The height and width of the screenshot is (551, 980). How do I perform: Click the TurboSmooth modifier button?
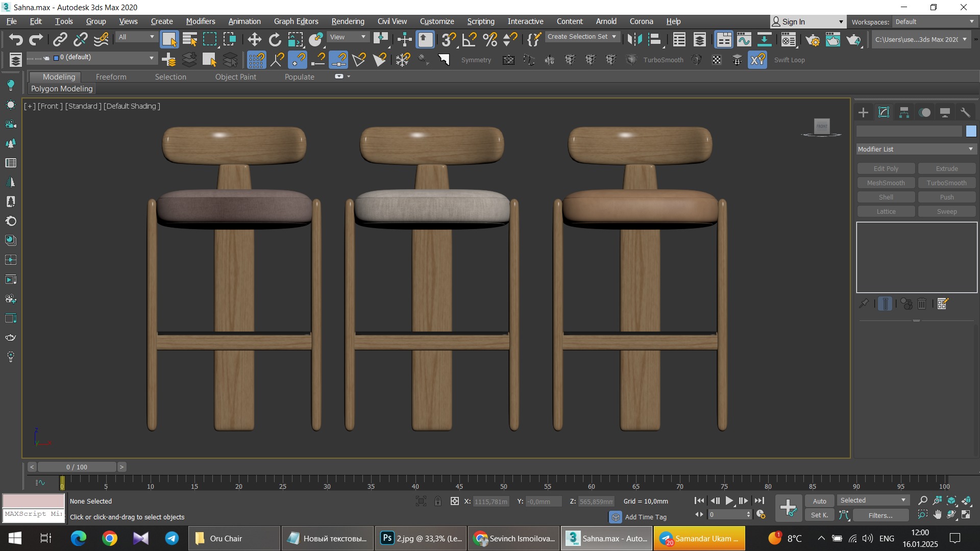pos(947,183)
